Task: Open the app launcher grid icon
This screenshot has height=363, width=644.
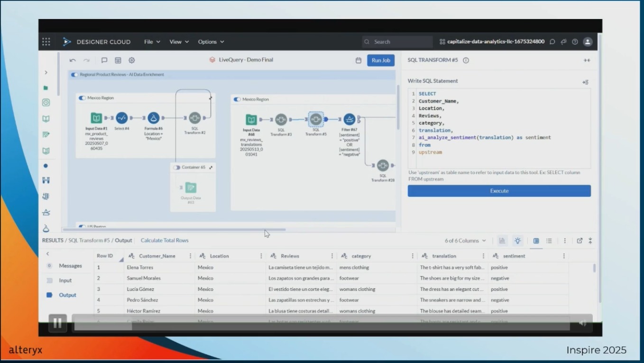Action: (x=46, y=42)
